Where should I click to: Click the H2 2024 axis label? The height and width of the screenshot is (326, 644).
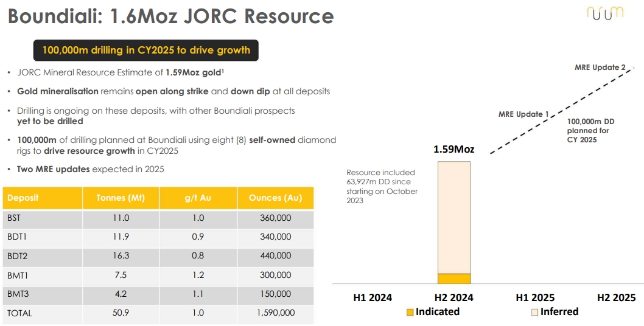[454, 297]
